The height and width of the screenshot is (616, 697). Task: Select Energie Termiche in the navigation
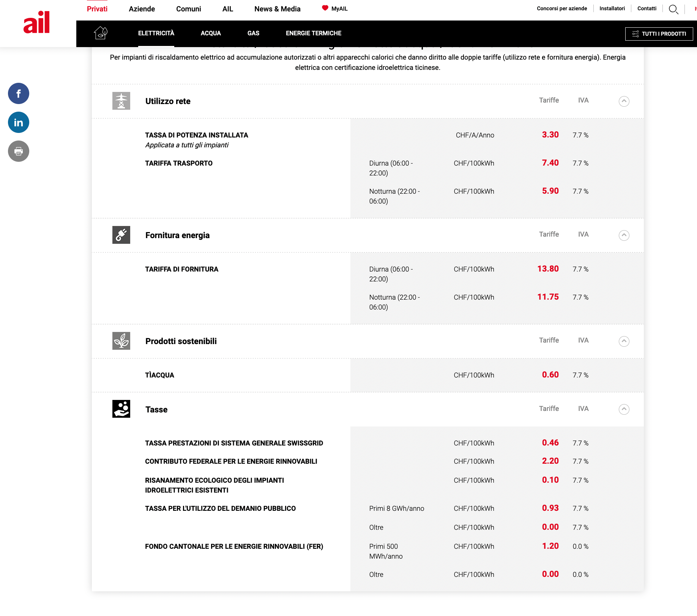coord(313,33)
